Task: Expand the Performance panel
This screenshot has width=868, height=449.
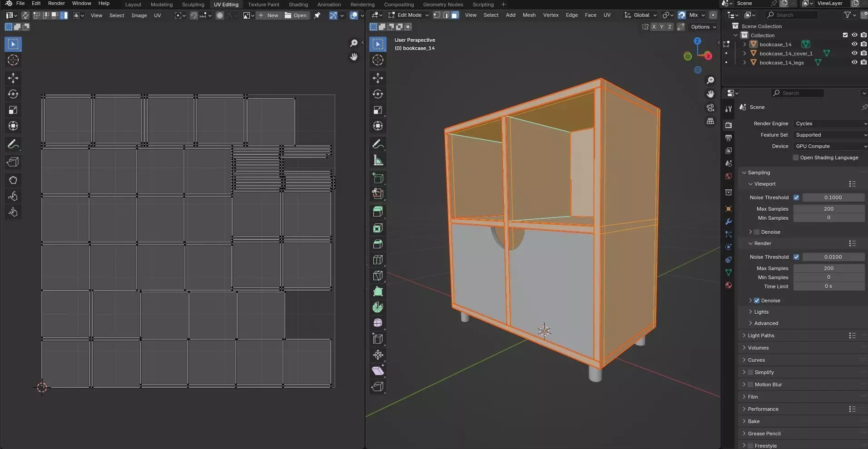Action: coord(763,409)
